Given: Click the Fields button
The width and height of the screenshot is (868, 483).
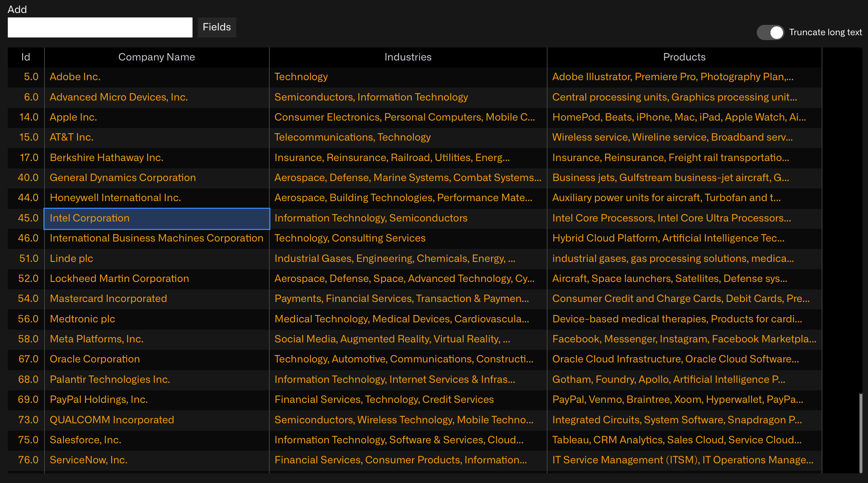Looking at the screenshot, I should [217, 27].
